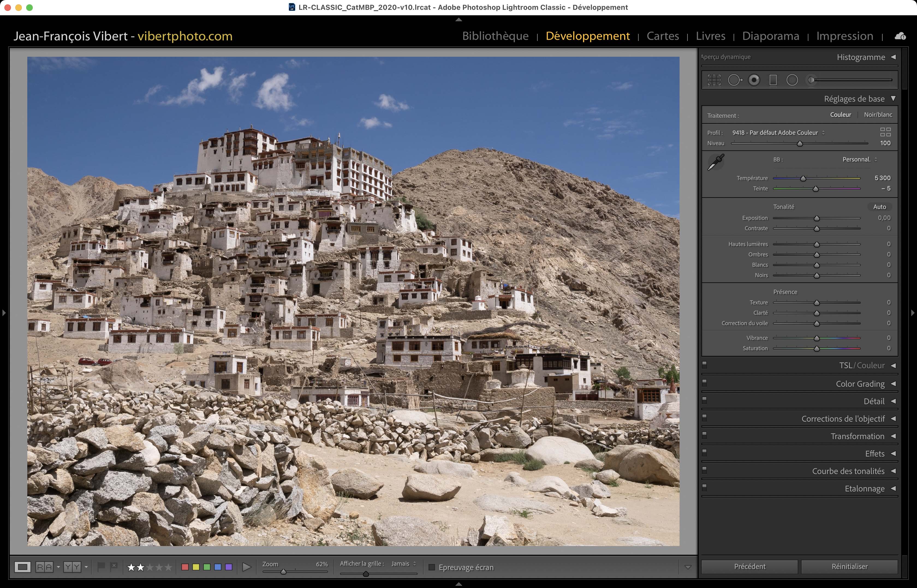Switch treatment to Noir/blanc

(878, 115)
